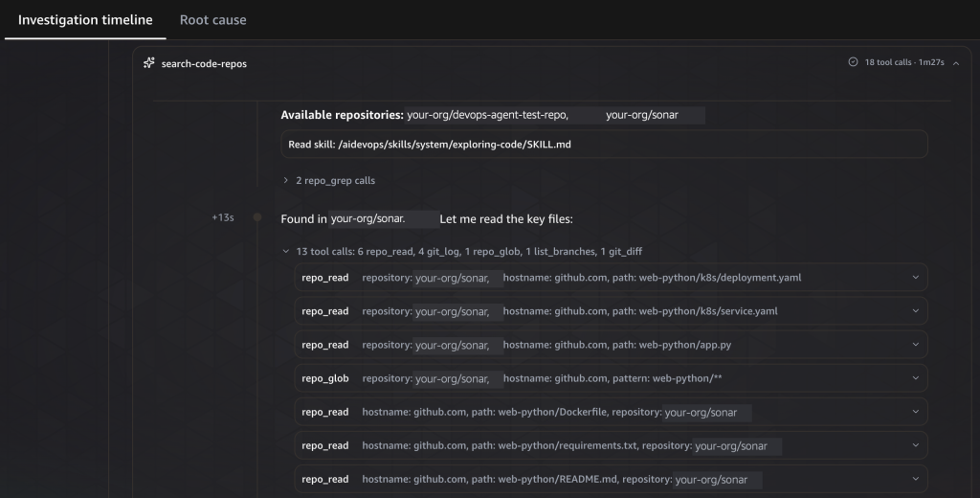
Task: Click the +13s timestamp
Action: (x=222, y=217)
